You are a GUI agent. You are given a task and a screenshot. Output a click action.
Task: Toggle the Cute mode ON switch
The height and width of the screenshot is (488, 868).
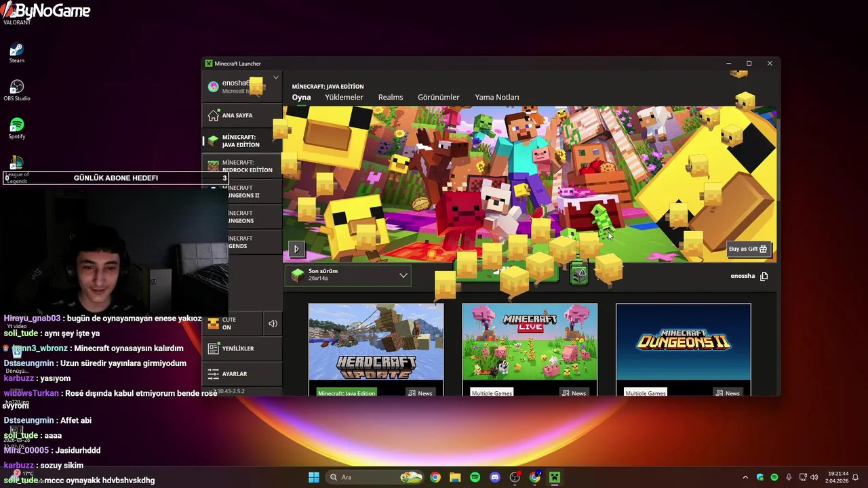coord(231,323)
